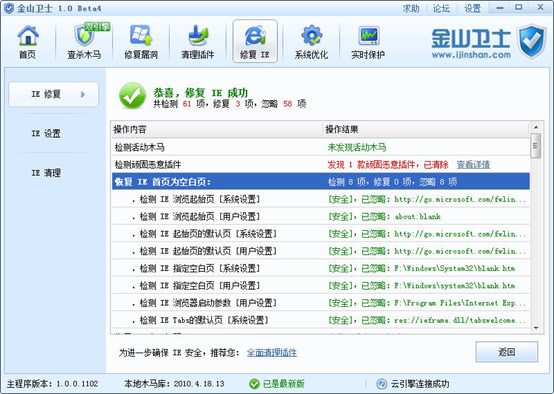Select the 检测顽固恶意插件 row

321,164
